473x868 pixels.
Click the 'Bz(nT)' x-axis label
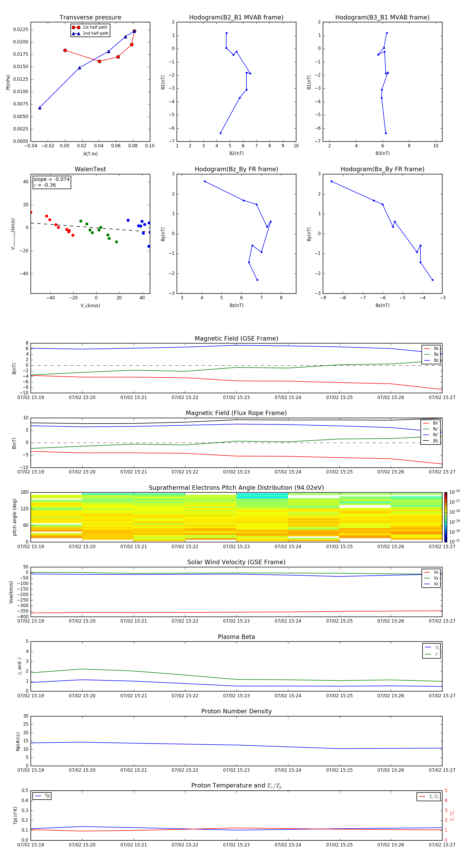236,305
